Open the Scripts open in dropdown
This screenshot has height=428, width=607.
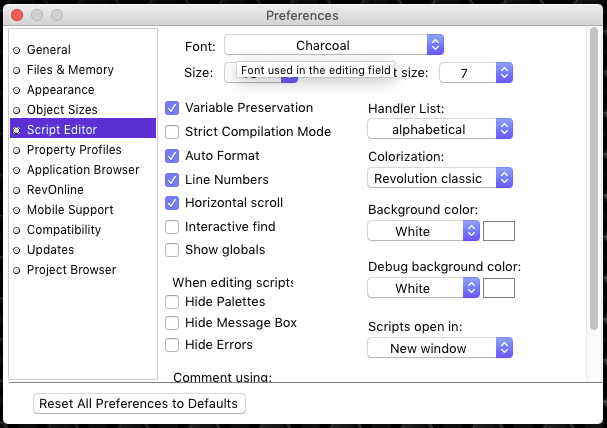(440, 348)
